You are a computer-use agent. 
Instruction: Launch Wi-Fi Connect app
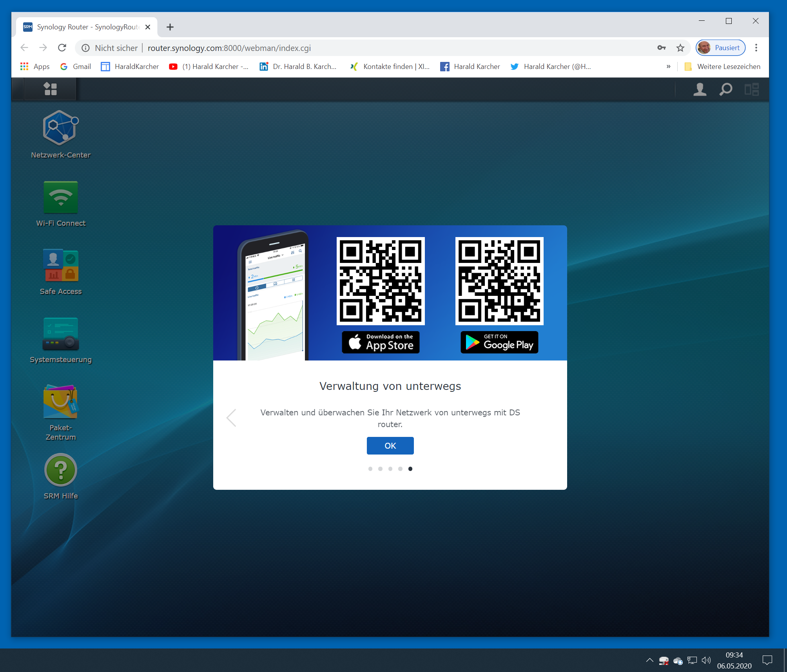60,197
